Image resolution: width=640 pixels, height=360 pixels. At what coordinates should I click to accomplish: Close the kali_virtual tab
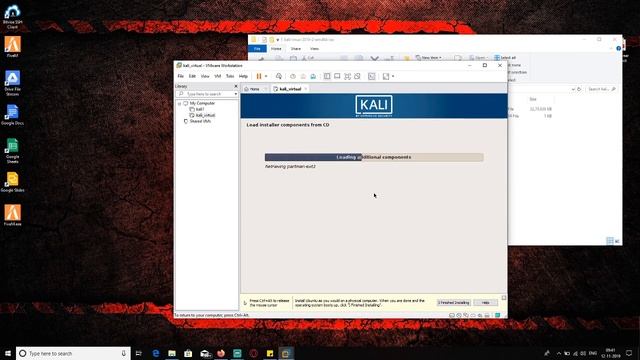pyautogui.click(x=306, y=89)
